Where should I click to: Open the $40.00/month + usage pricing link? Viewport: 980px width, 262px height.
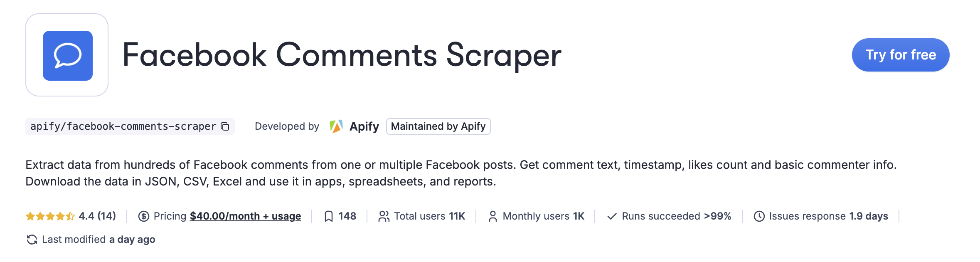tap(245, 216)
